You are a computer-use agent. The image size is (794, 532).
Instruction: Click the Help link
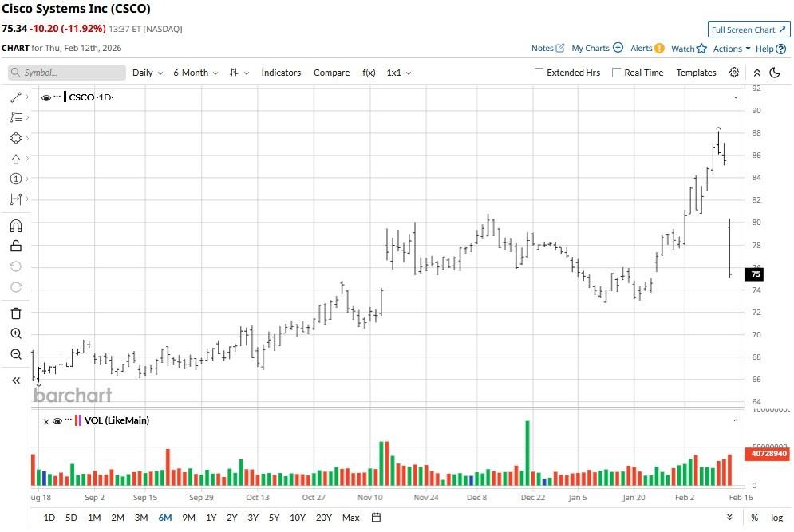coord(764,49)
